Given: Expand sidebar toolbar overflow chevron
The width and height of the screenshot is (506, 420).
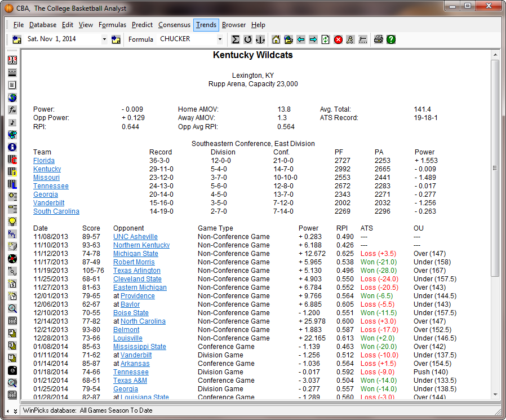Looking at the screenshot, I should [15, 412].
